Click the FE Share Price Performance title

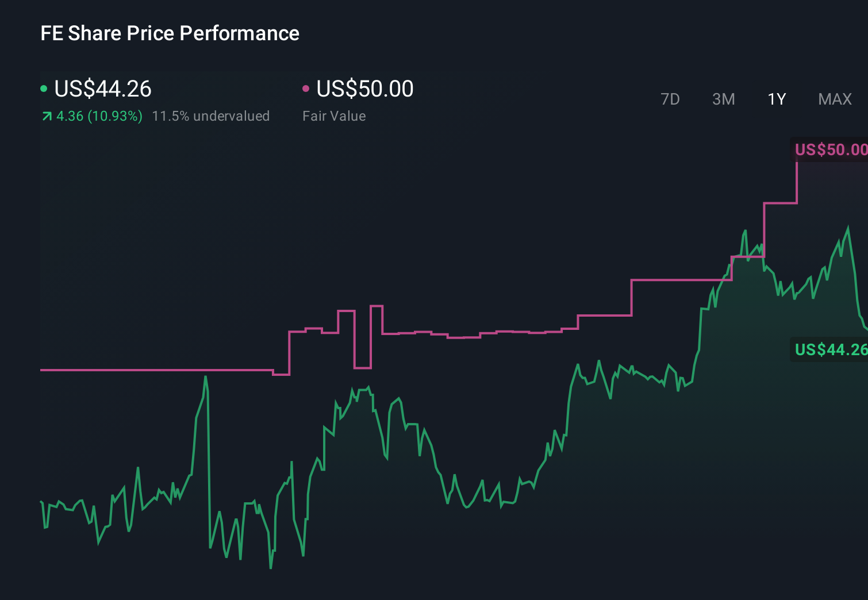170,33
